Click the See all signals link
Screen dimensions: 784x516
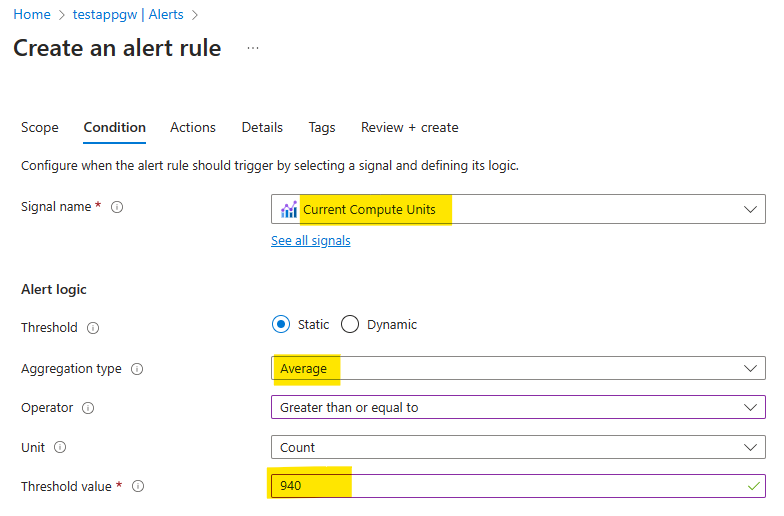tap(311, 241)
